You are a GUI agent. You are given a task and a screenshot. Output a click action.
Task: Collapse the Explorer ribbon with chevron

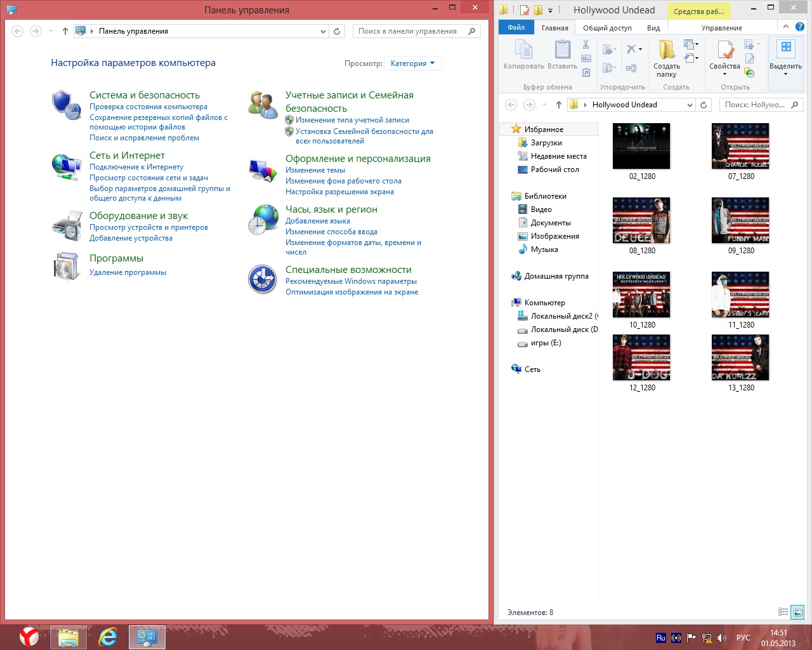pyautogui.click(x=786, y=27)
